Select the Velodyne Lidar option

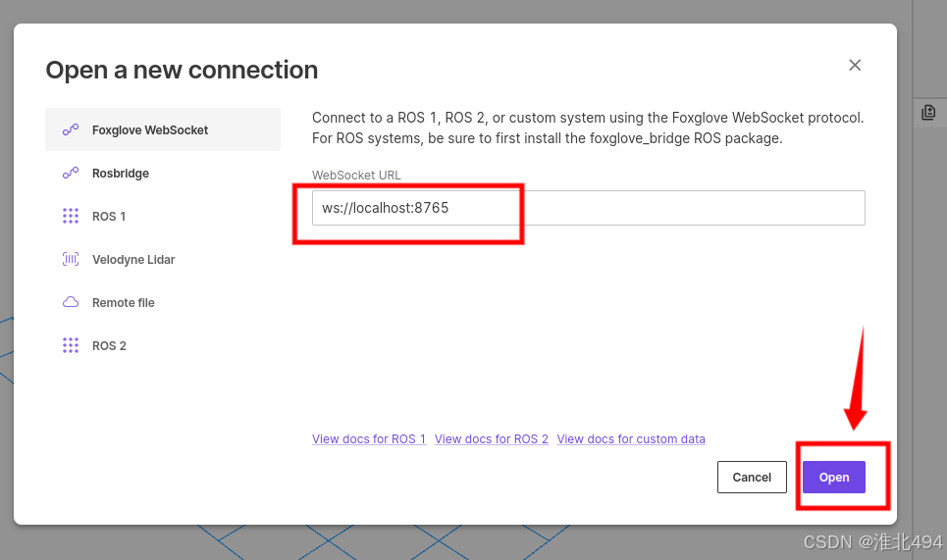click(x=163, y=260)
